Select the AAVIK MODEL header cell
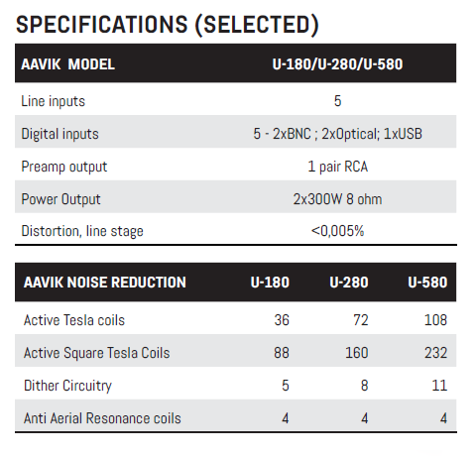The image size is (476, 456). 67,64
